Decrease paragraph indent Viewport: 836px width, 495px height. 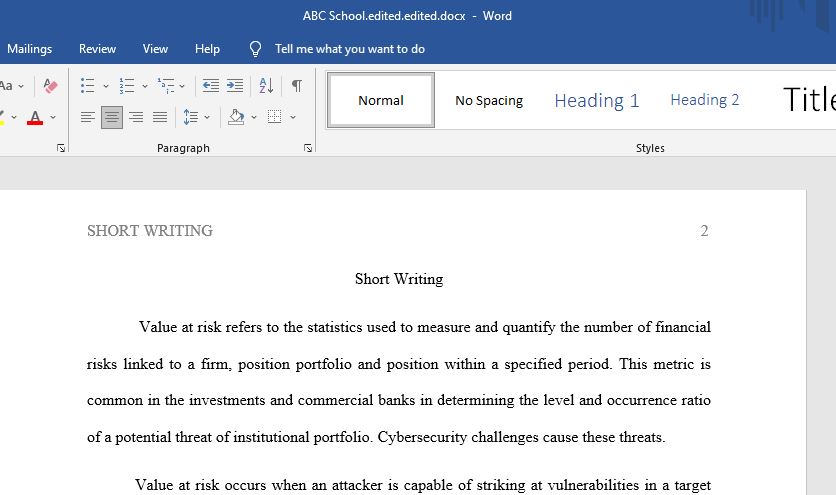211,85
